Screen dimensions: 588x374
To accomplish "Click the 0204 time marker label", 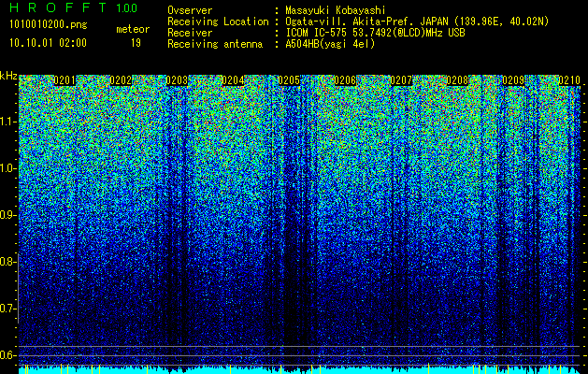I will pos(233,80).
